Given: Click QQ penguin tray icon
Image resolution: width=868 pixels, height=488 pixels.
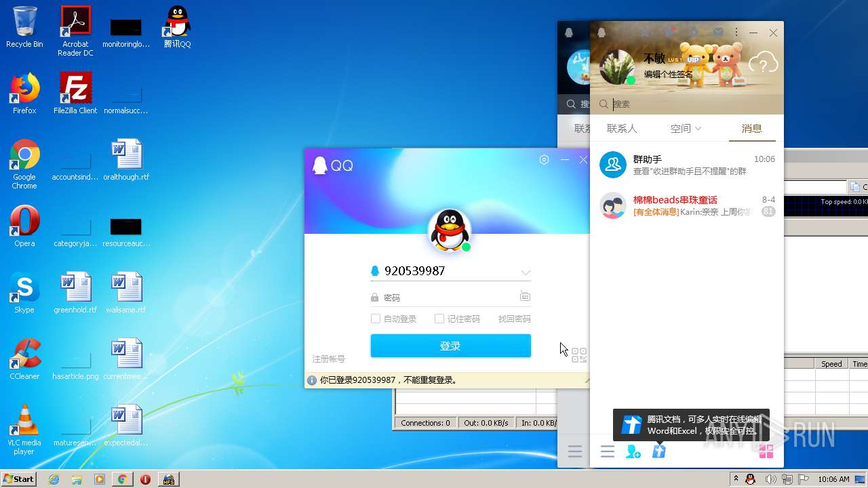Looking at the screenshot, I should [750, 479].
